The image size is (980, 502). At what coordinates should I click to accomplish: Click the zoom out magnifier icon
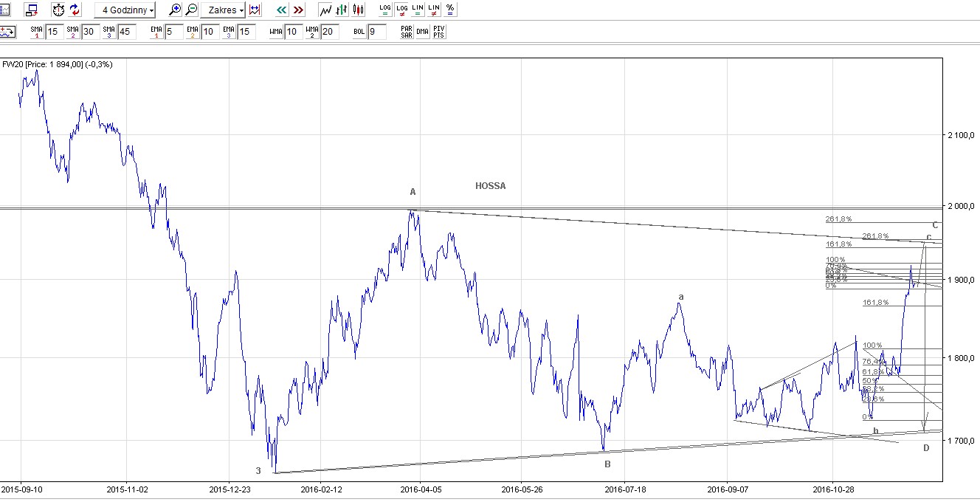pos(191,10)
